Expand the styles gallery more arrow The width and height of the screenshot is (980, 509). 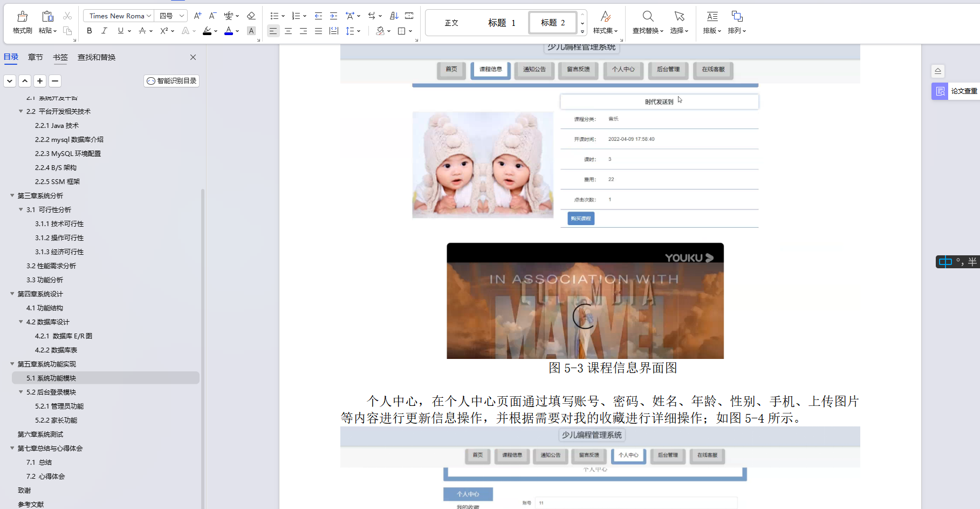click(x=582, y=31)
